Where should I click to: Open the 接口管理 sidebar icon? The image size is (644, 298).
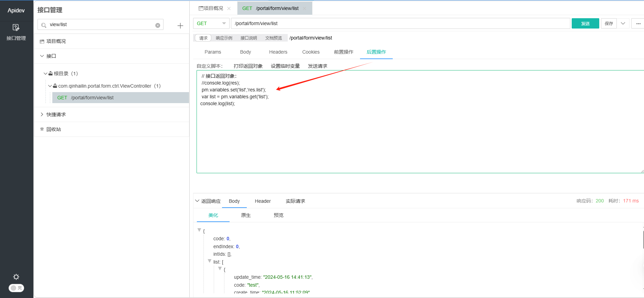tap(16, 32)
